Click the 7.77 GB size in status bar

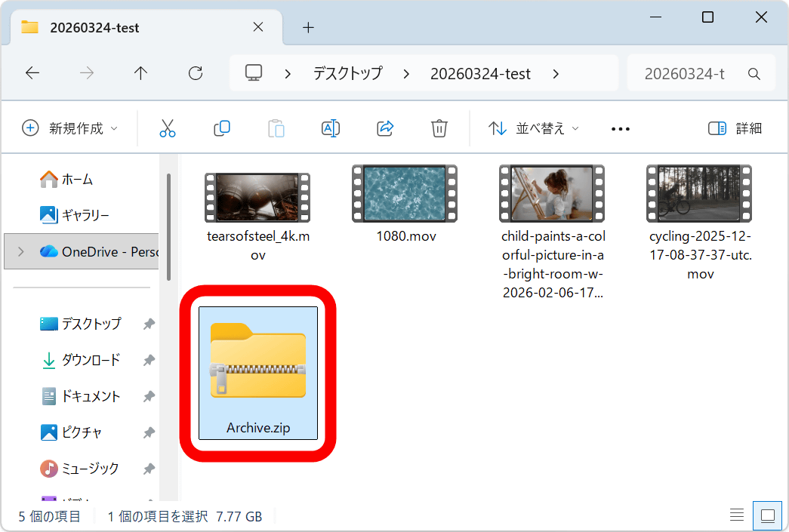coord(239,516)
